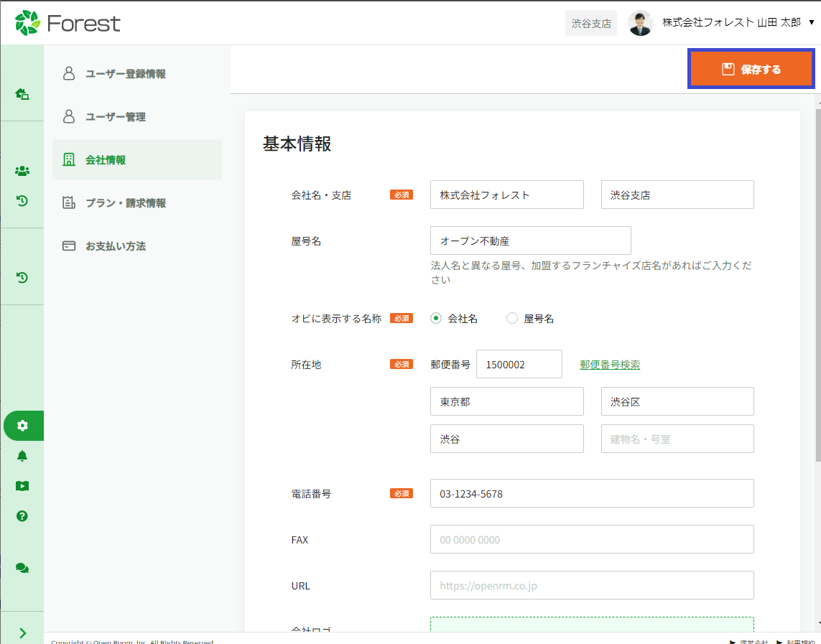The image size is (821, 644).
Task: Click the invoice icon beside プラン・請求情報
Action: coord(68,202)
